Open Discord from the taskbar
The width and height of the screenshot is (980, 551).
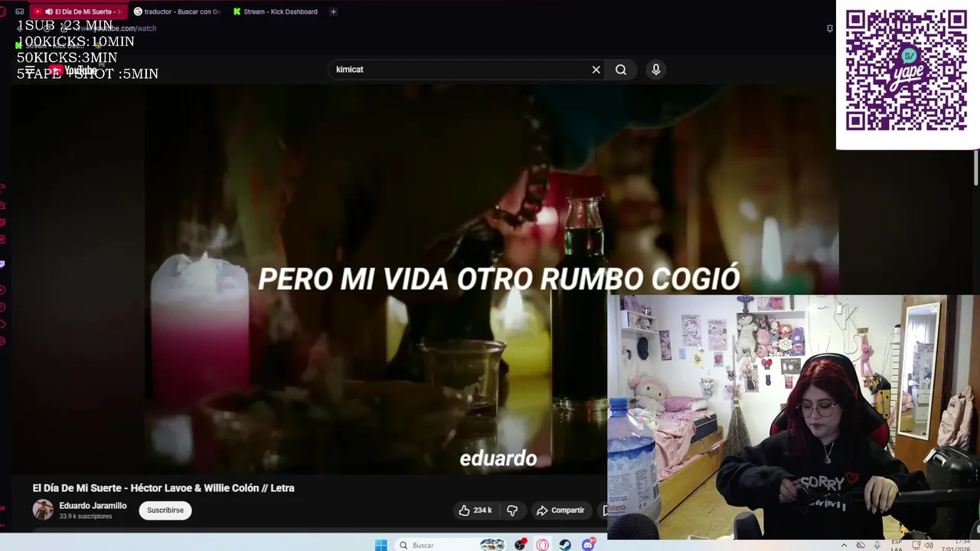588,545
